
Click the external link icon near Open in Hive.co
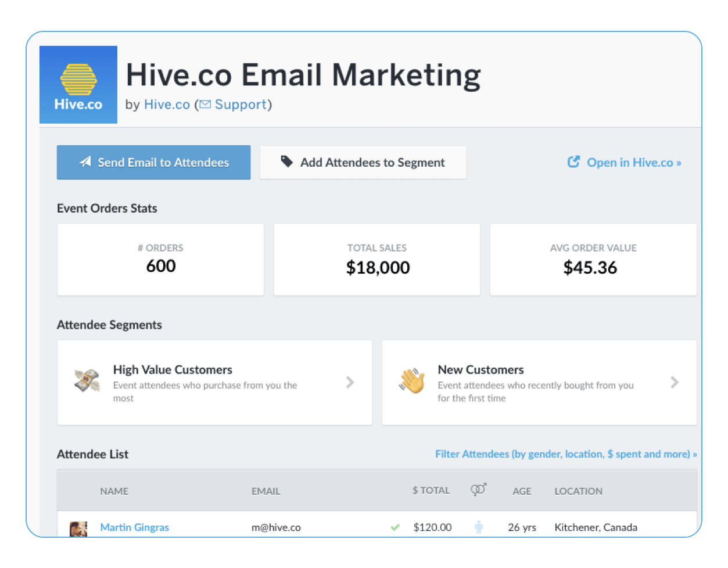(573, 162)
